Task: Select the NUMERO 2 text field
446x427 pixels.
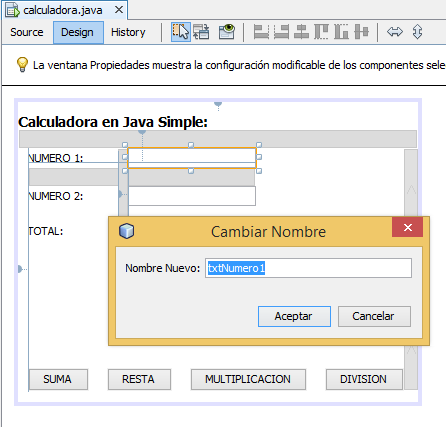Action: 192,196
